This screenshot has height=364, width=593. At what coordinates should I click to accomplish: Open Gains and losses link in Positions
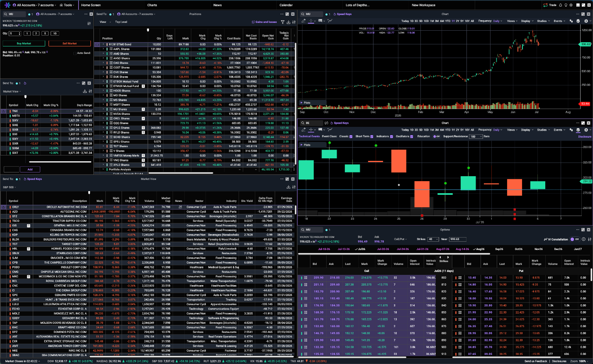264,22
